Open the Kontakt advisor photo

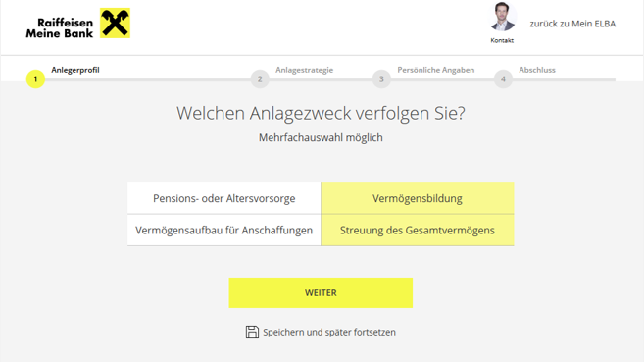[x=502, y=17]
